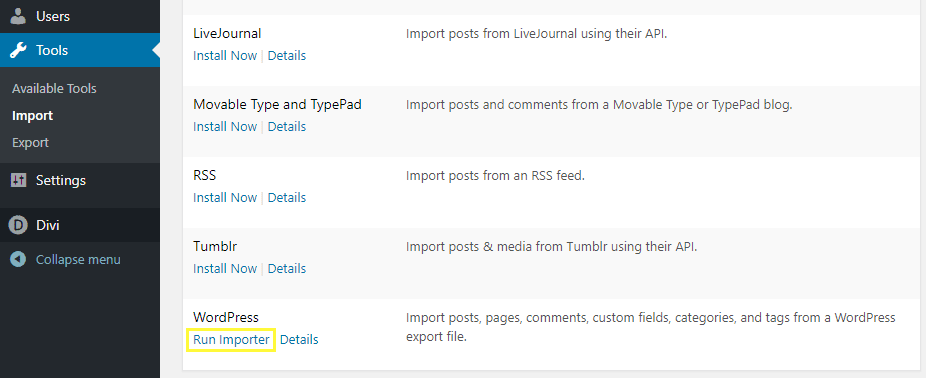Select the Import submenu item
Screen dimensions: 926x378
[32, 116]
